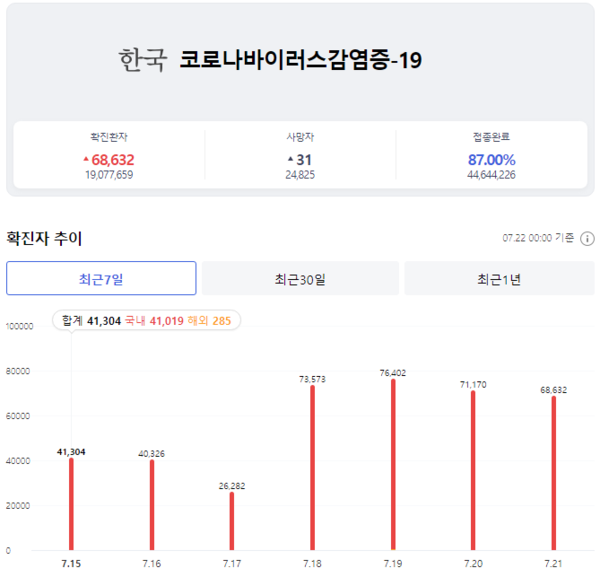The height and width of the screenshot is (577, 600).
Task: Click the 7.16 x-axis date label
Action: 152,564
